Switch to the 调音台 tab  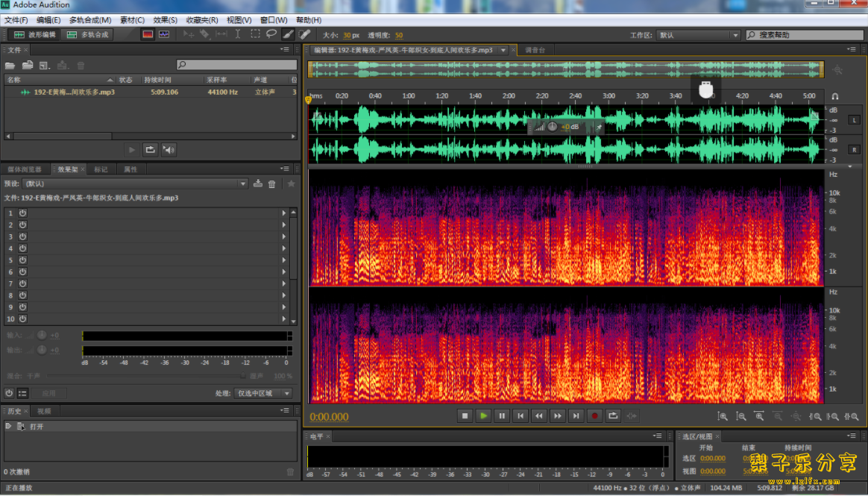click(535, 50)
